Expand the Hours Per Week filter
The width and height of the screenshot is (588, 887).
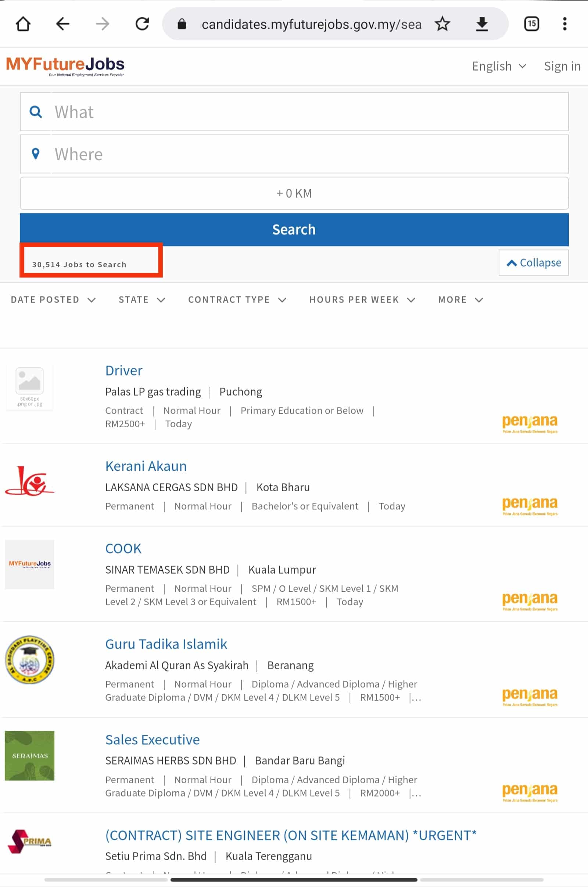coord(362,299)
